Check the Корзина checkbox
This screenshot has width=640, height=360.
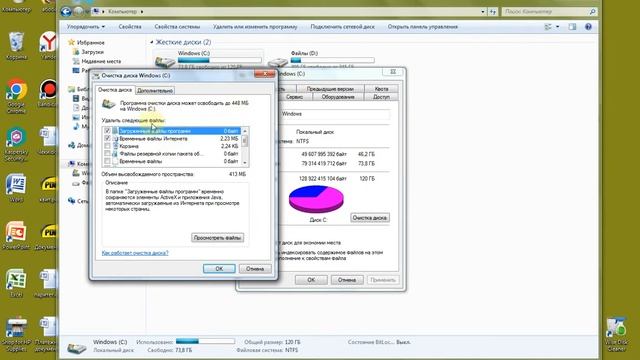coord(107,146)
